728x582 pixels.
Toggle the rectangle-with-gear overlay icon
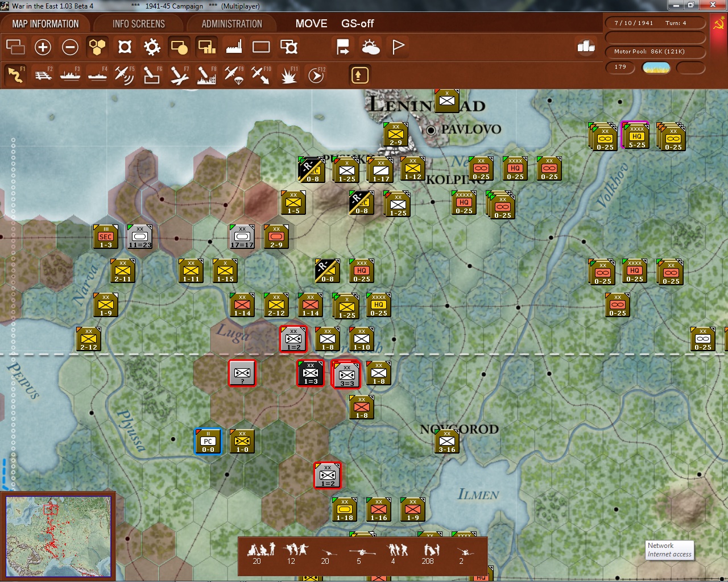point(289,47)
